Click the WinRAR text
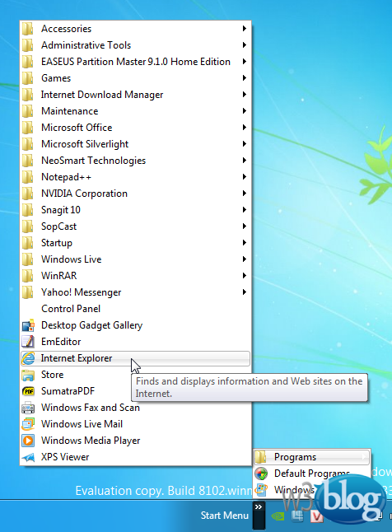 click(x=59, y=276)
